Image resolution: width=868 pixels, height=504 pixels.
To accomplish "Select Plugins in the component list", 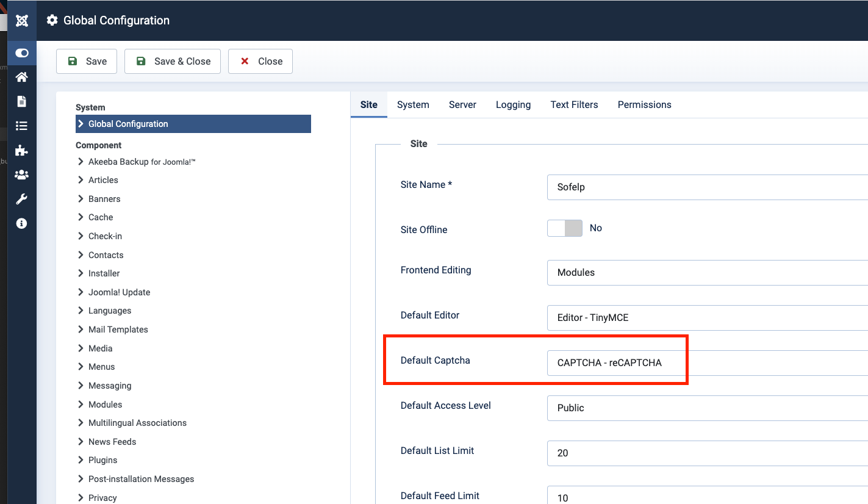I will [102, 460].
